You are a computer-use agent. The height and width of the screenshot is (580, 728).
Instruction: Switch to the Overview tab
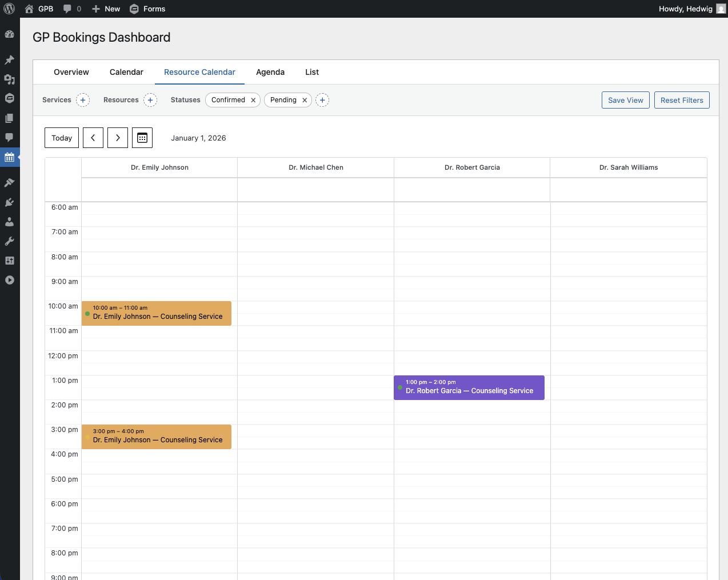click(71, 72)
